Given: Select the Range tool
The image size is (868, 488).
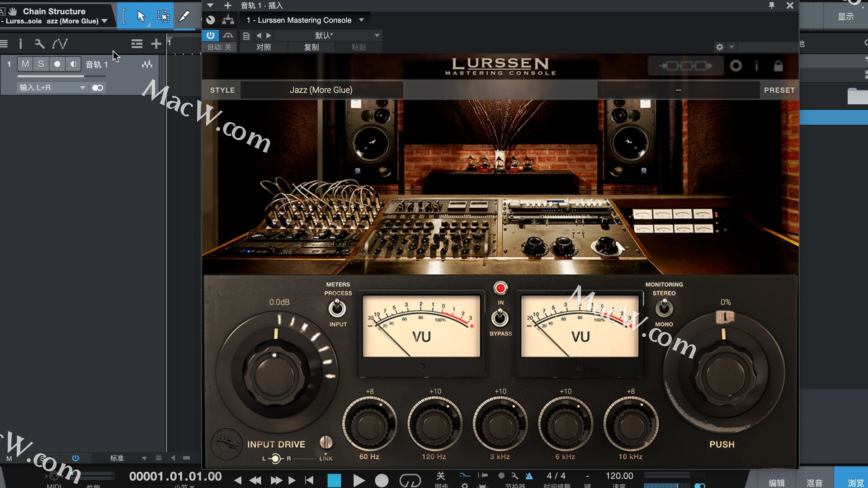Looking at the screenshot, I should [163, 17].
